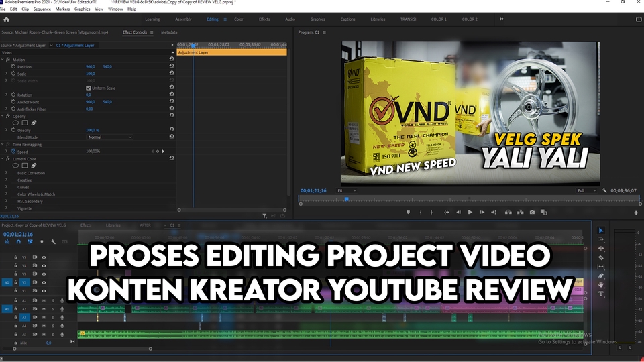Open timeline display settings wrench
This screenshot has width=644, height=362.
(x=53, y=242)
